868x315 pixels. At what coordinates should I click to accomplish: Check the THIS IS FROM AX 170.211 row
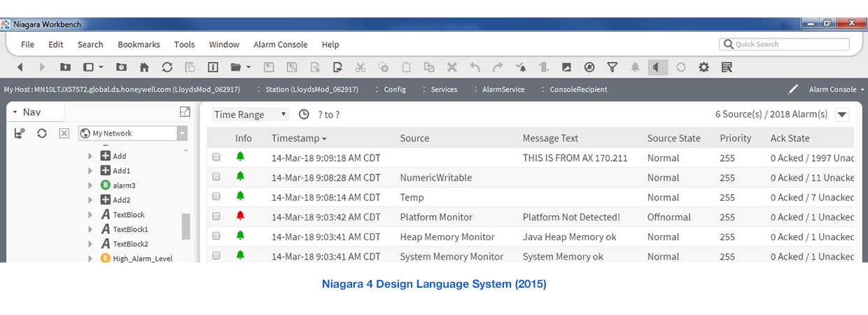click(216, 157)
